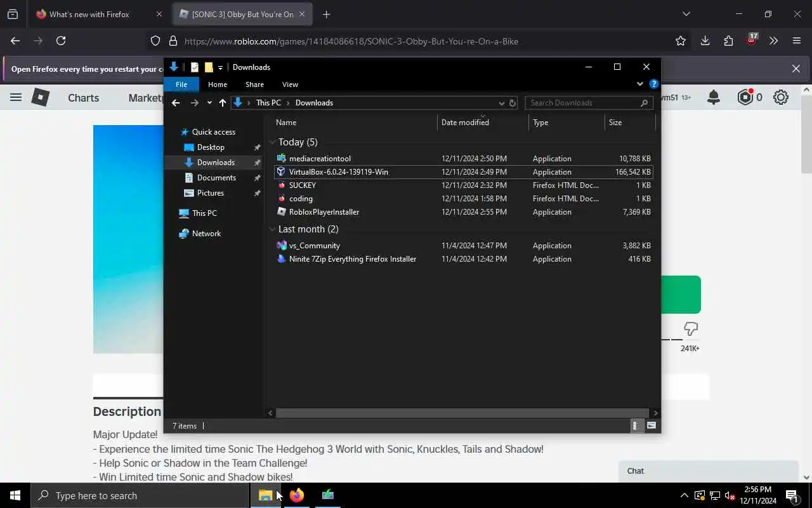This screenshot has height=508, width=812.
Task: Open recent locations dropdown in Explorer
Action: 209,103
